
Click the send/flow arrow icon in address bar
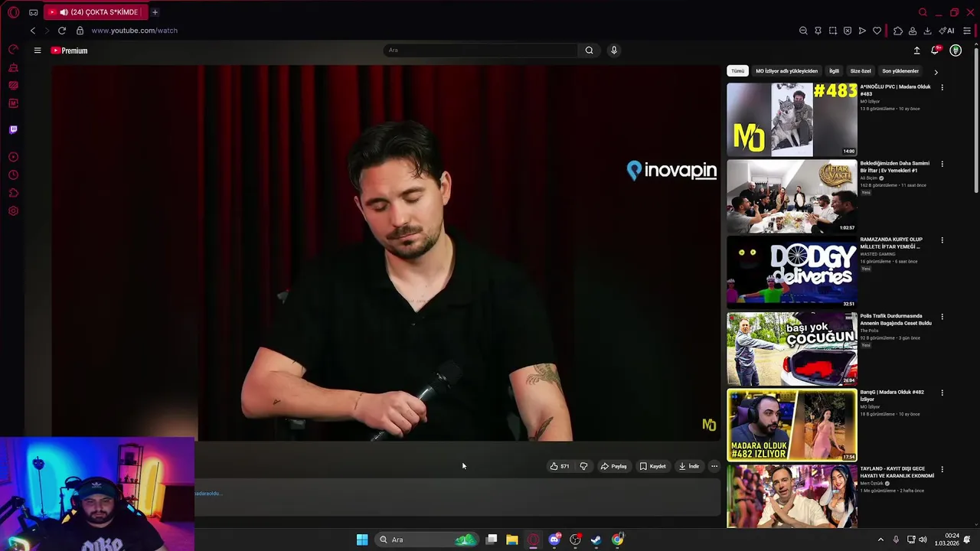862,31
